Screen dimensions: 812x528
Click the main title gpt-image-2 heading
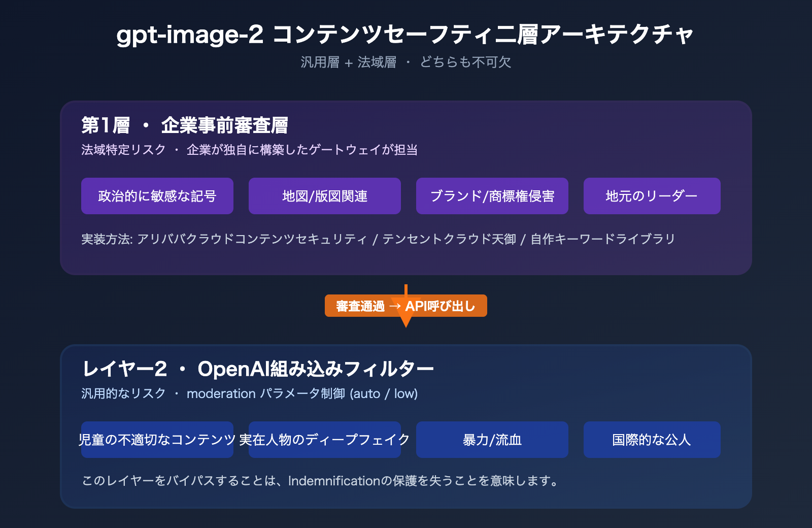406,34
